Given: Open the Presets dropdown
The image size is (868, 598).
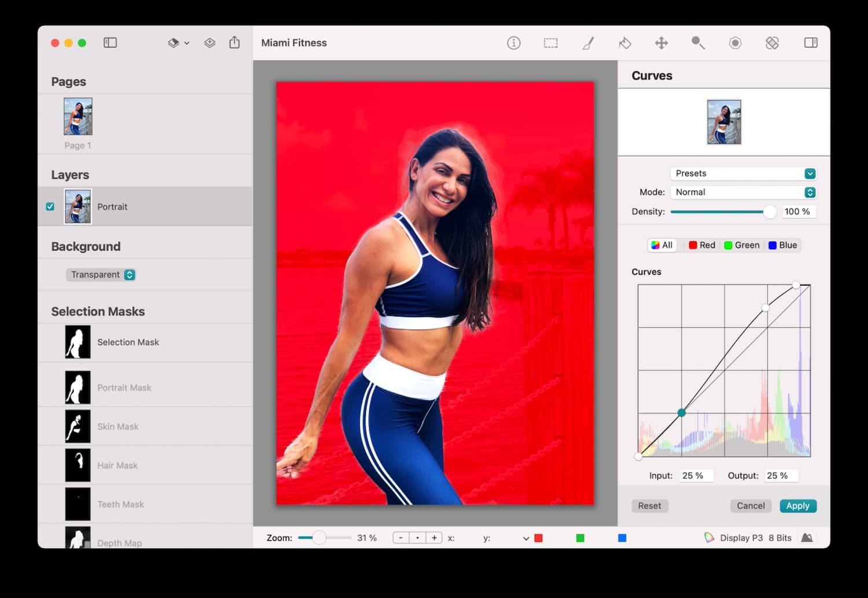Looking at the screenshot, I should (743, 174).
